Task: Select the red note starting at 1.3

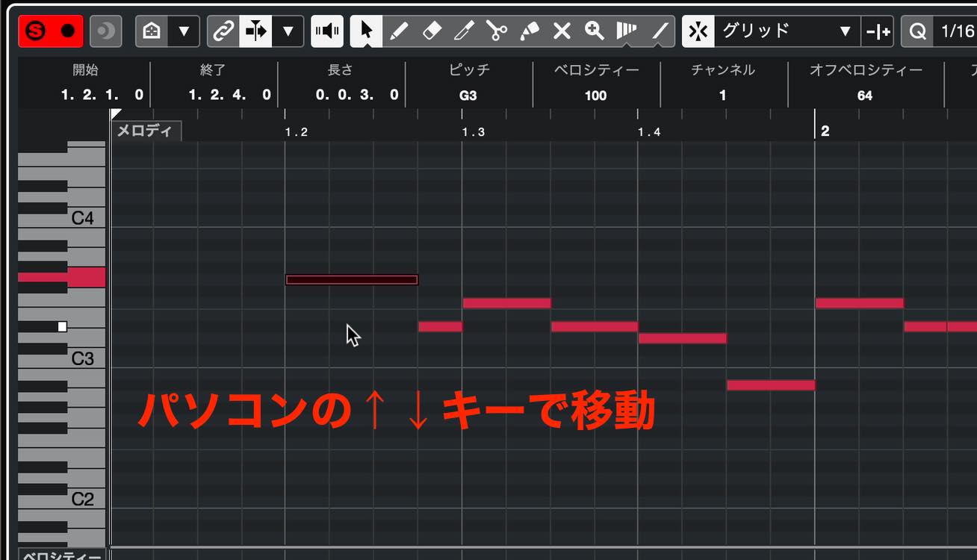Action: [506, 303]
